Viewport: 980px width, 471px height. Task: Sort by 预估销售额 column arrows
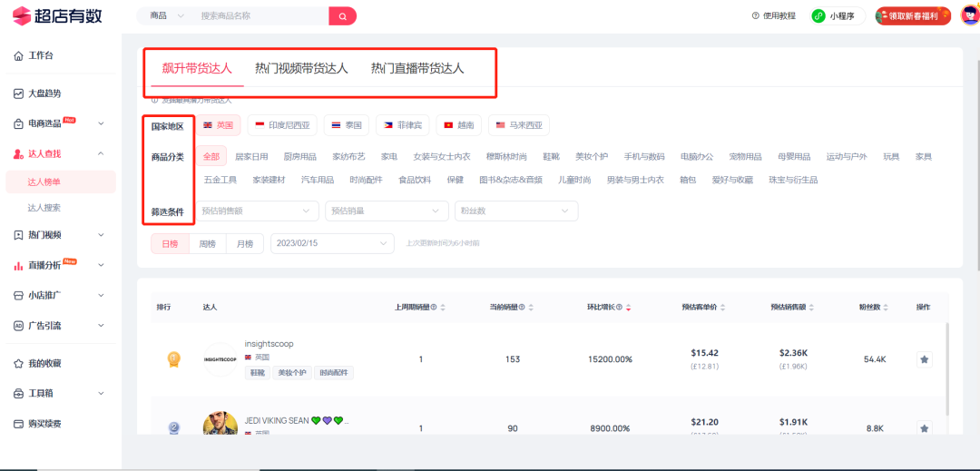(x=812, y=308)
